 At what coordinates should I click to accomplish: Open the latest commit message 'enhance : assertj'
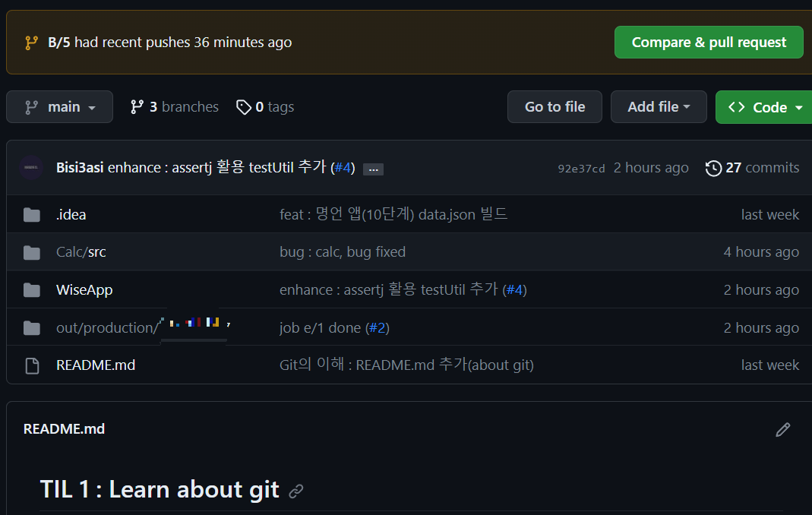click(x=217, y=167)
